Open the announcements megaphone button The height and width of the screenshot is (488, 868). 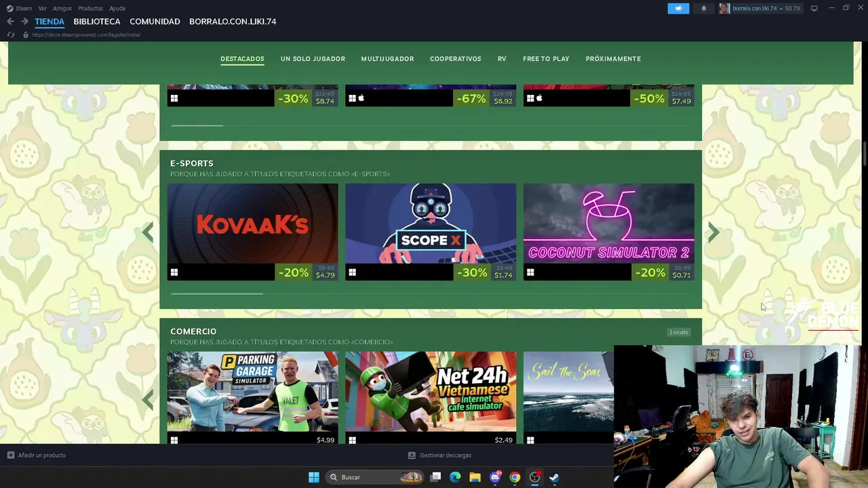click(x=678, y=8)
